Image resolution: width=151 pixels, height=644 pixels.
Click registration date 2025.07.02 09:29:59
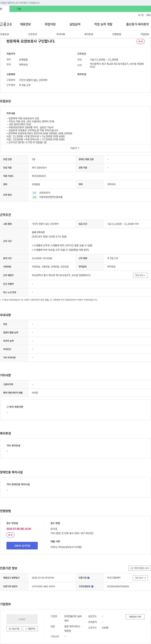[43, 578]
